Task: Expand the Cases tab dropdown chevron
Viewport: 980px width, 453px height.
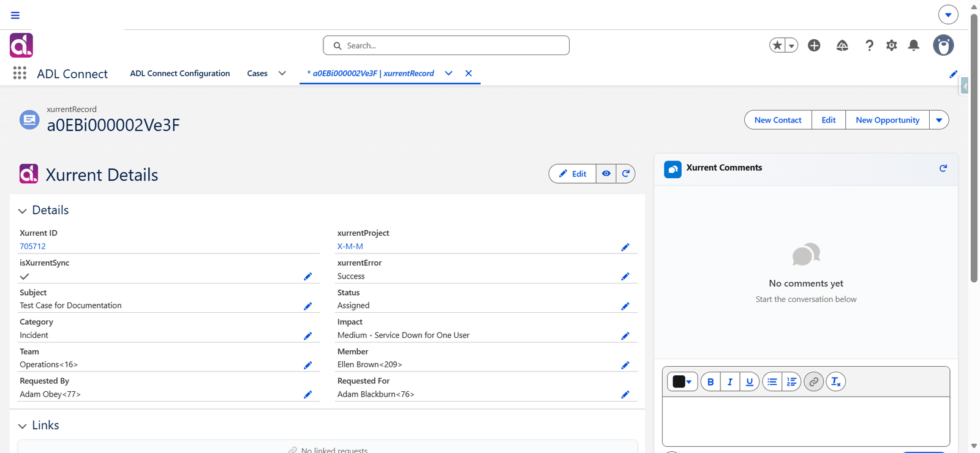Action: pyautogui.click(x=282, y=73)
